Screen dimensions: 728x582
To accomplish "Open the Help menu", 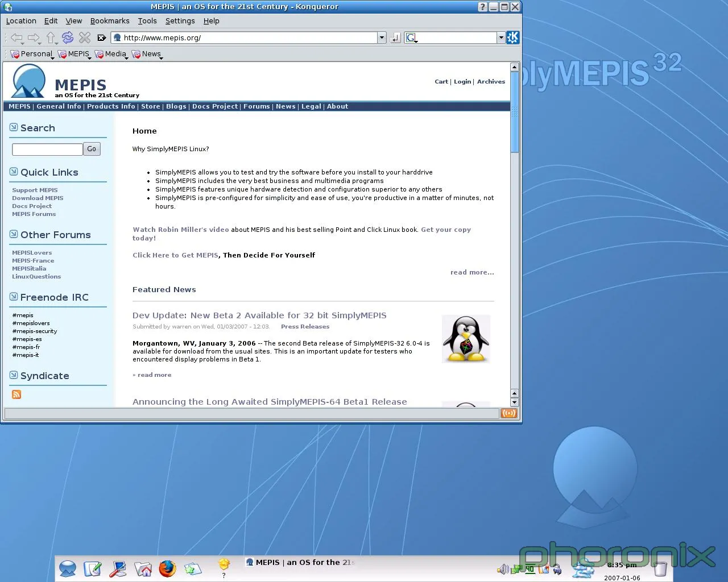I will 212,21.
